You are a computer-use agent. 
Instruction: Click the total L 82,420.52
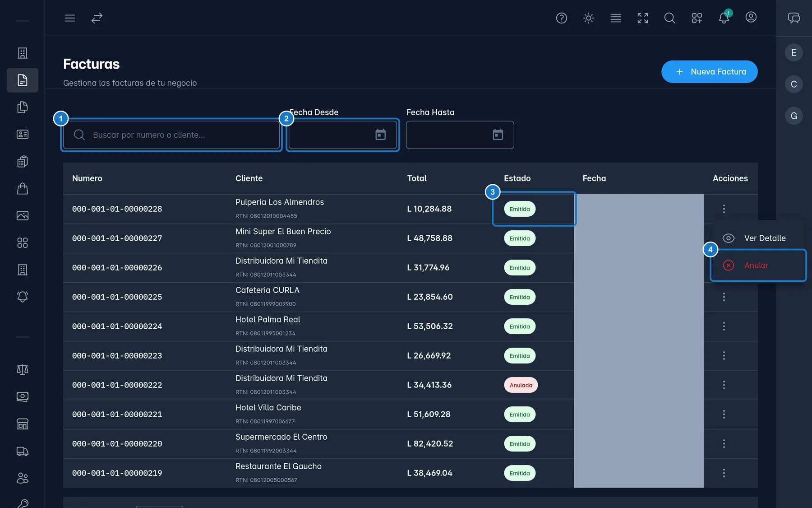[430, 443]
